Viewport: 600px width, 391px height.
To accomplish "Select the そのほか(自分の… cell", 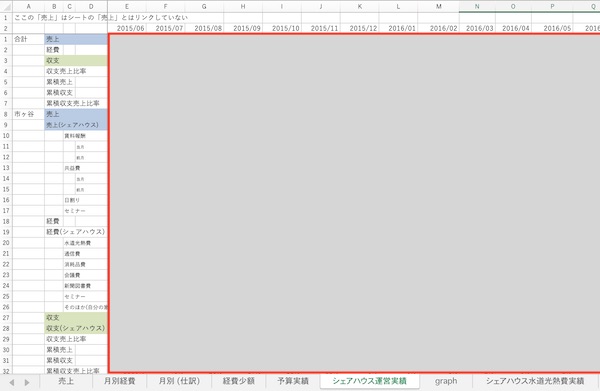I will pyautogui.click(x=85, y=307).
